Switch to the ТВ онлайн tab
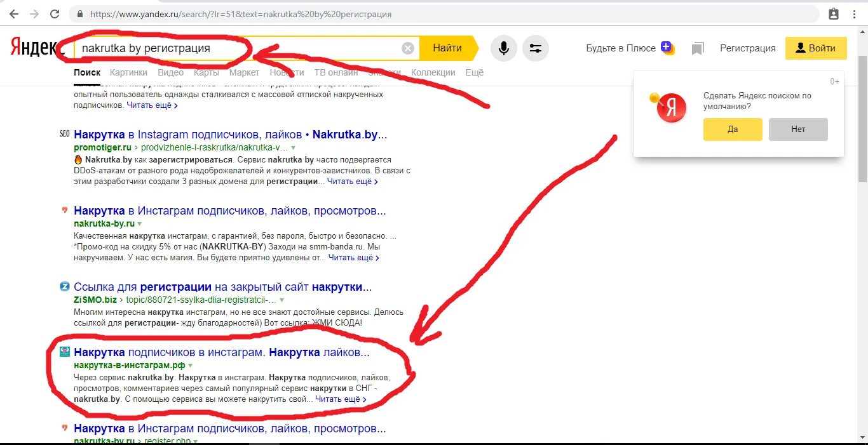 (336, 72)
